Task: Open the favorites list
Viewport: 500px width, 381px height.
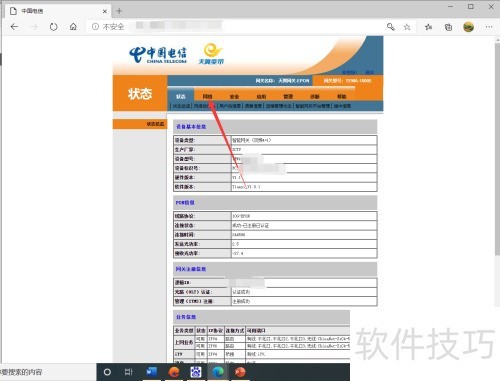Action: click(x=429, y=27)
